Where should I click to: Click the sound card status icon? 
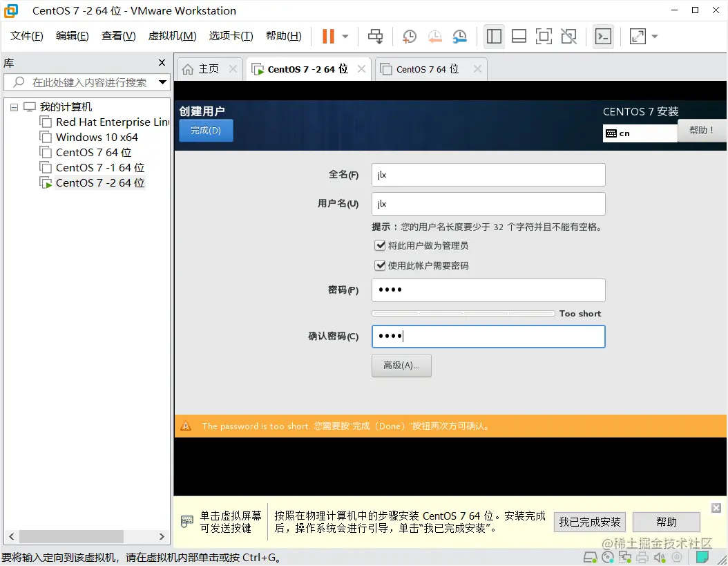pos(660,557)
